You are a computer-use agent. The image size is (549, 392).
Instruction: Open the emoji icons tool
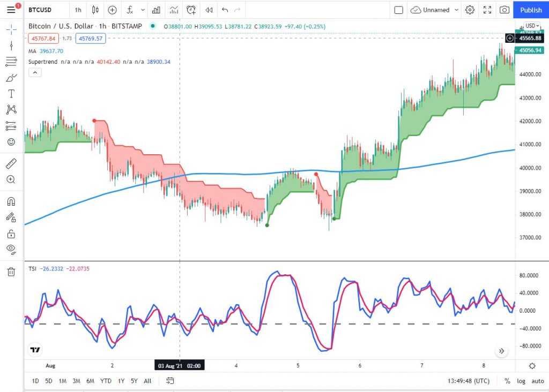pos(11,142)
